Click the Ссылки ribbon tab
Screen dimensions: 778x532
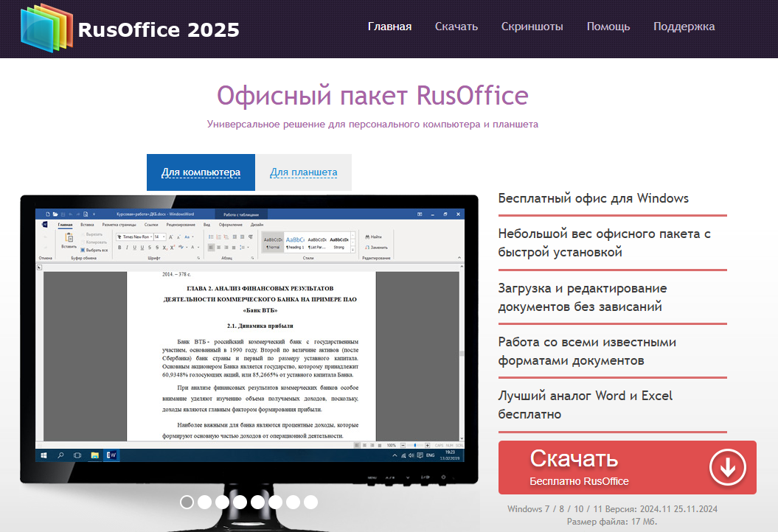pos(151,225)
